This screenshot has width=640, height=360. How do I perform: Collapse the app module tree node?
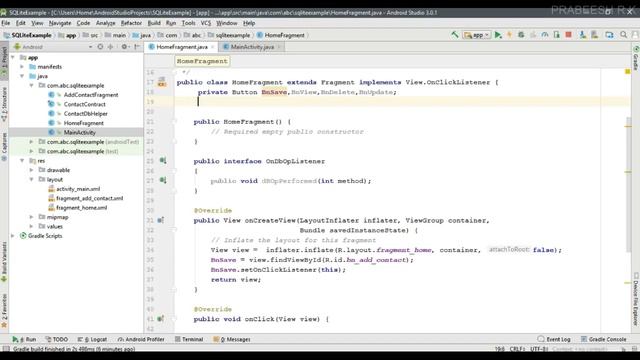(13, 58)
